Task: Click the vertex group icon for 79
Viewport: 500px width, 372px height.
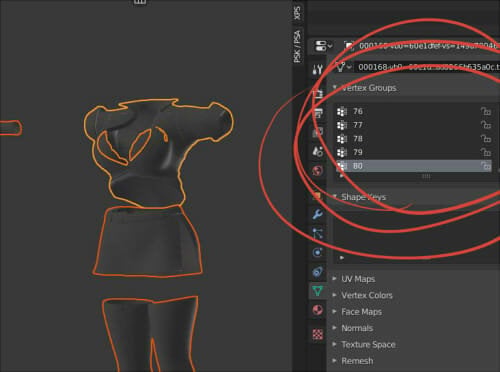Action: (x=342, y=152)
